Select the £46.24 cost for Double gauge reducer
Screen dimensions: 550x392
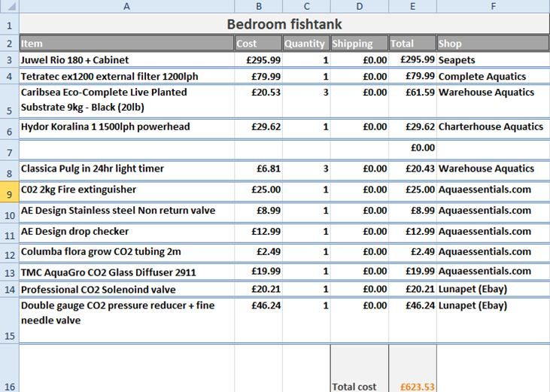tap(258, 306)
